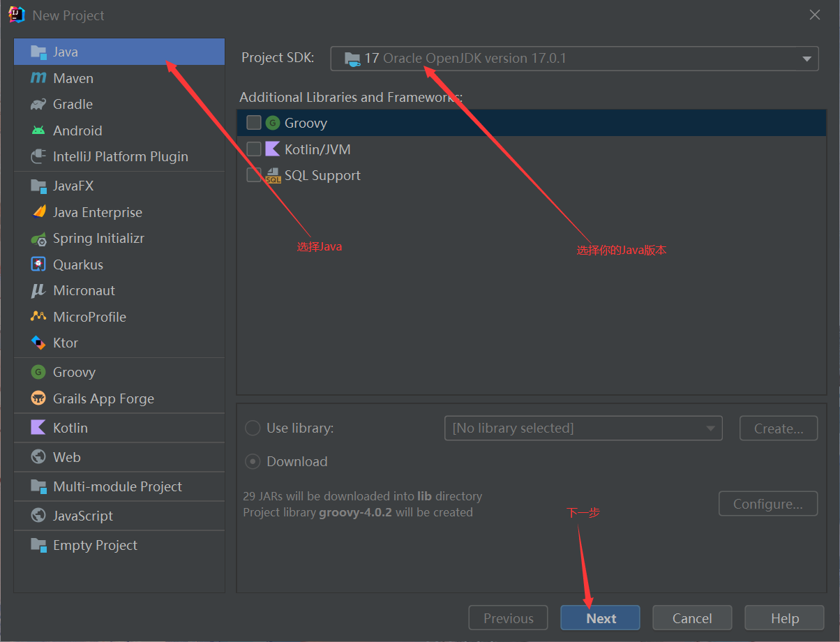Choose Empty Project from the list
The width and height of the screenshot is (840, 642).
[95, 545]
